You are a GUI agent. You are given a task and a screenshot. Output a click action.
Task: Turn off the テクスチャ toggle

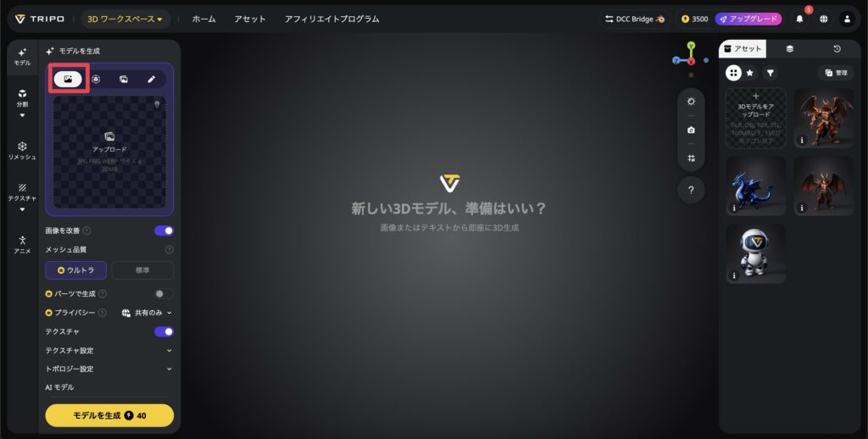(164, 331)
